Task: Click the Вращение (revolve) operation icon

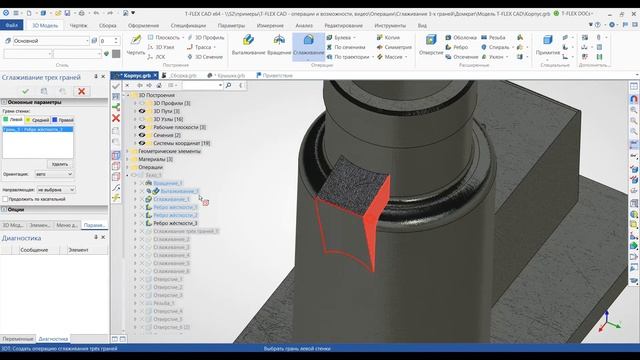Action: click(x=279, y=40)
